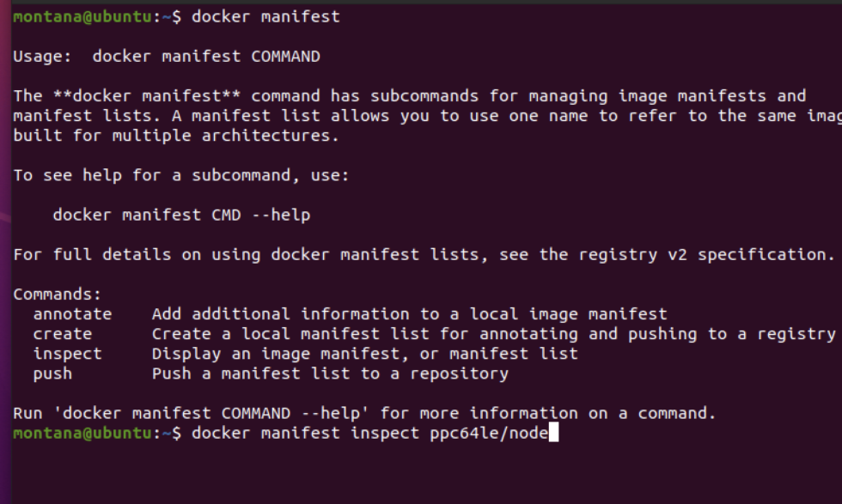
Task: Click the 'push' command in the Commands list
Action: point(52,374)
